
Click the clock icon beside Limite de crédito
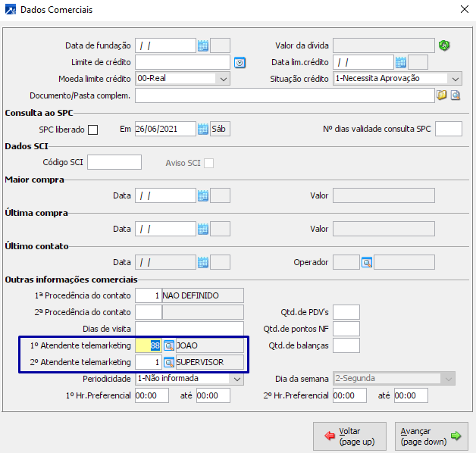coord(240,63)
